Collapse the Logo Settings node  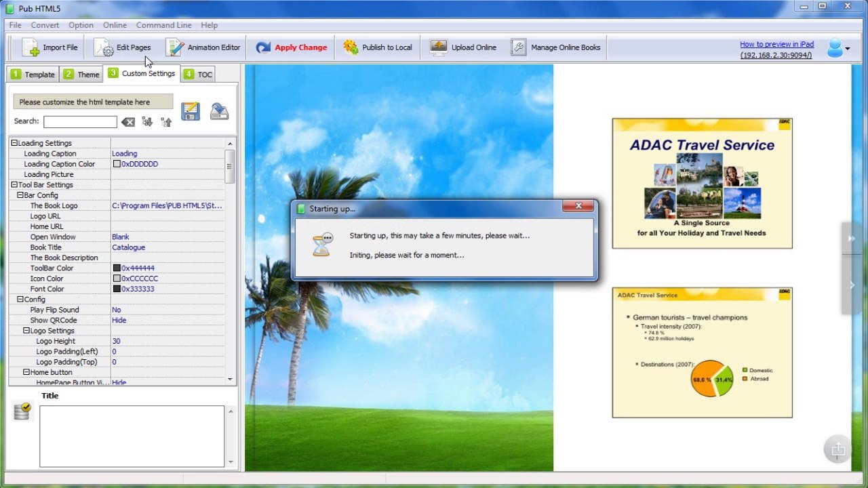[x=26, y=331]
